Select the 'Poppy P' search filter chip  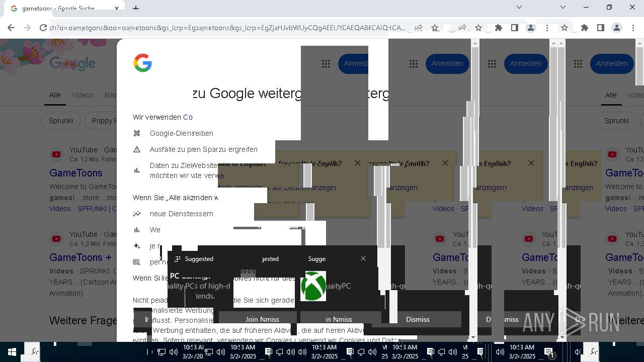(x=102, y=121)
